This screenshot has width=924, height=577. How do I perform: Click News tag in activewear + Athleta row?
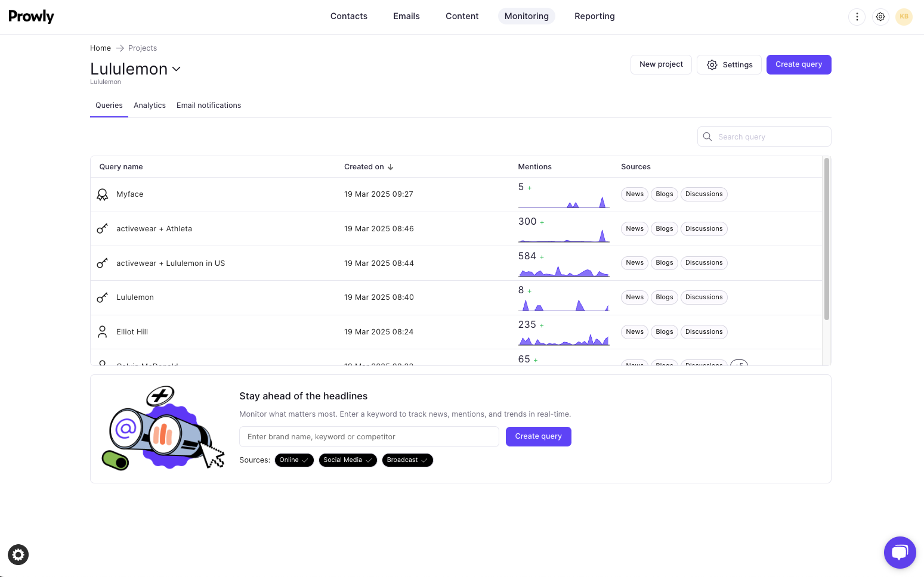coord(635,229)
